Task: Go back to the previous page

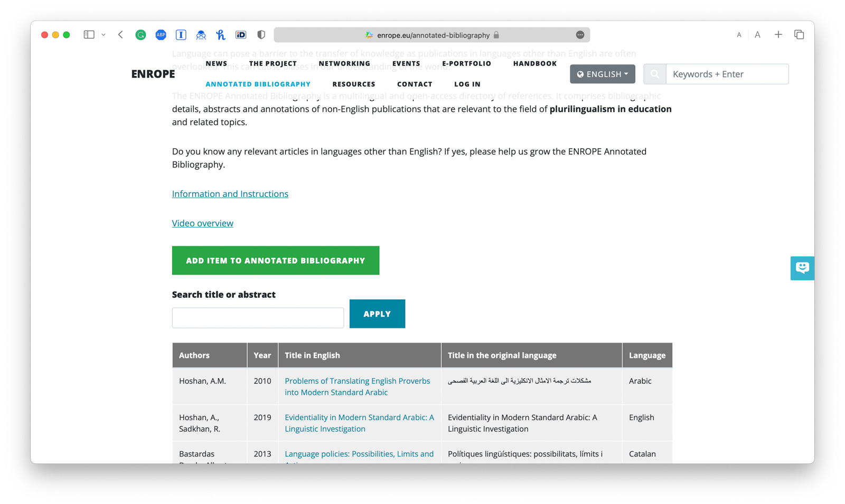Action: [x=120, y=35]
